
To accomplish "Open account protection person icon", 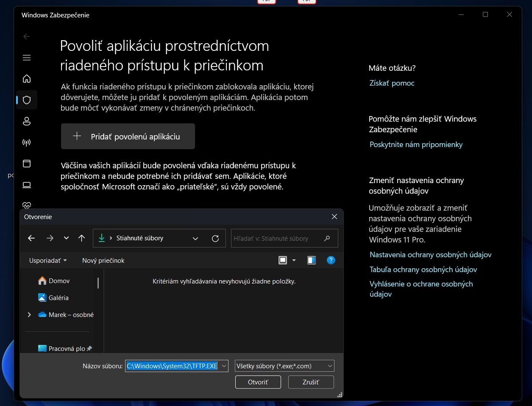I will pos(27,121).
